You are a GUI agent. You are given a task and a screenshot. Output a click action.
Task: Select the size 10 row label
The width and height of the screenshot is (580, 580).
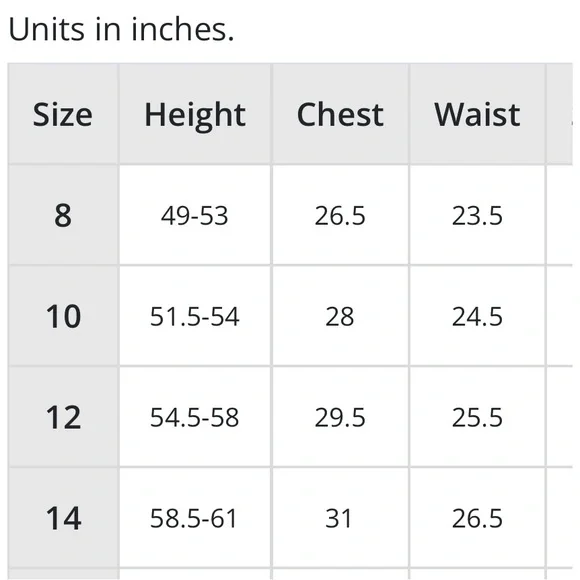tap(63, 316)
